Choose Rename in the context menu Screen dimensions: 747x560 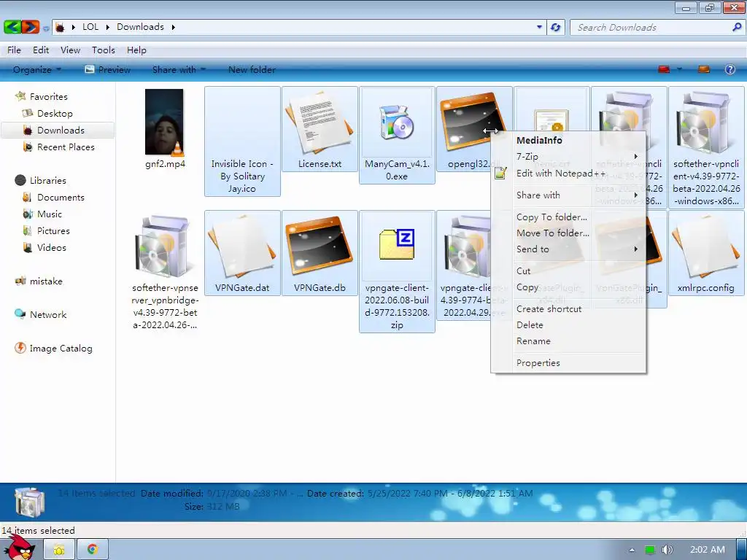point(569,341)
